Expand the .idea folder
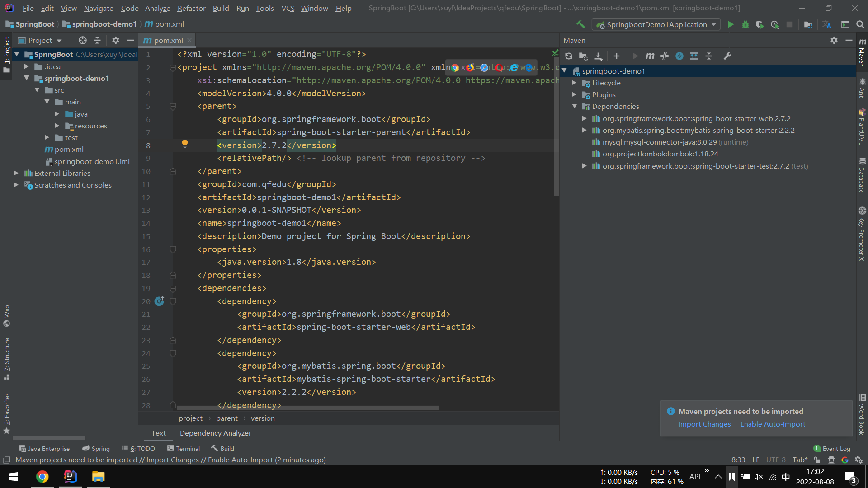 click(26, 66)
